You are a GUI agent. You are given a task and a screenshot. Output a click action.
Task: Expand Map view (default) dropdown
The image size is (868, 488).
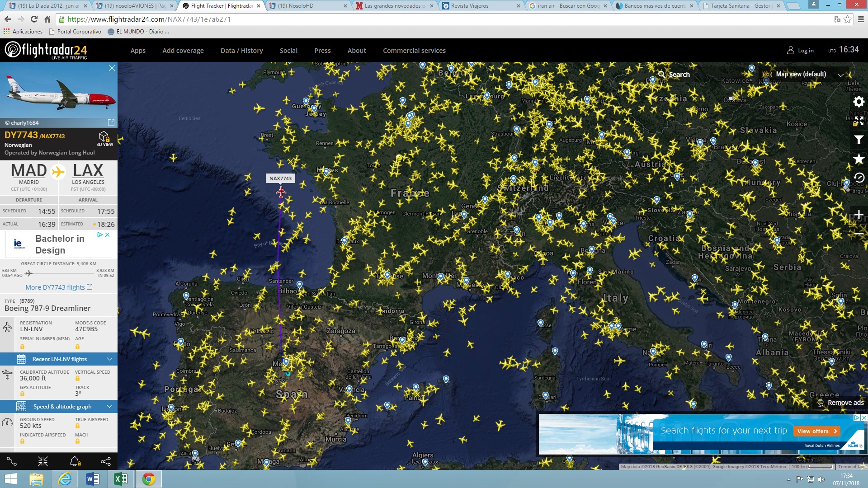pyautogui.click(x=840, y=75)
